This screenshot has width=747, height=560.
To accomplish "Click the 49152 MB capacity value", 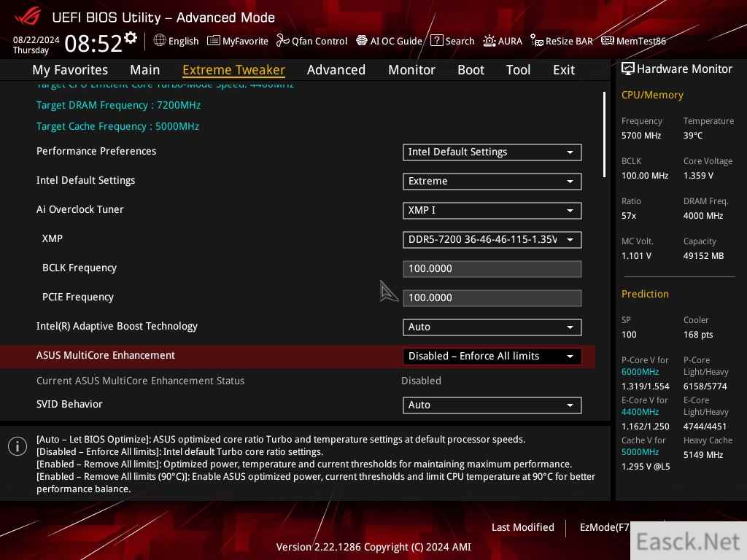I will (x=704, y=256).
